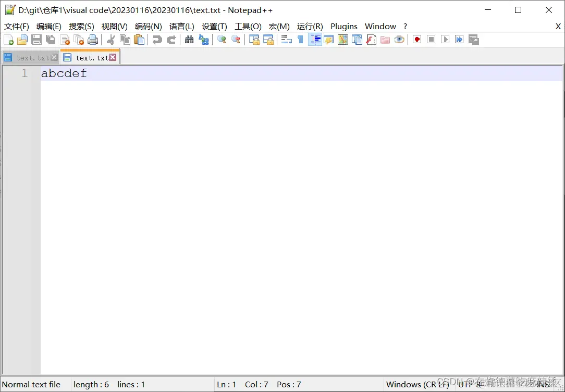Open the Plugins menu
This screenshot has width=565, height=392.
[x=344, y=26]
